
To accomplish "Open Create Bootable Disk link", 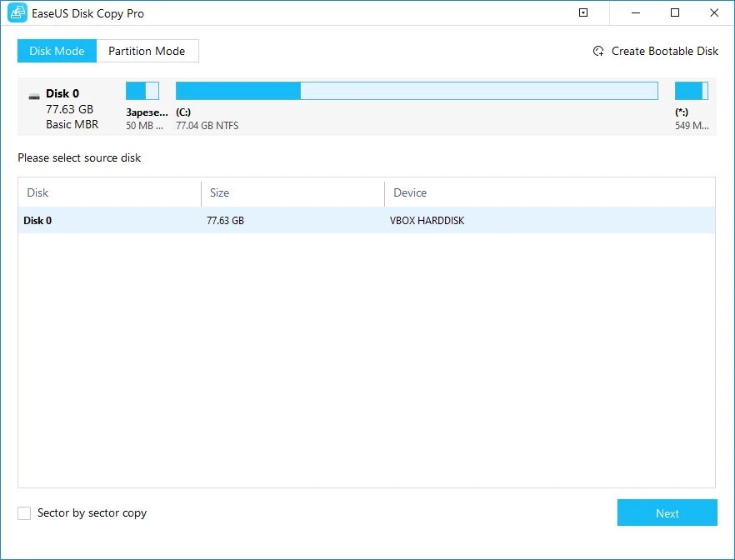I will (x=665, y=51).
